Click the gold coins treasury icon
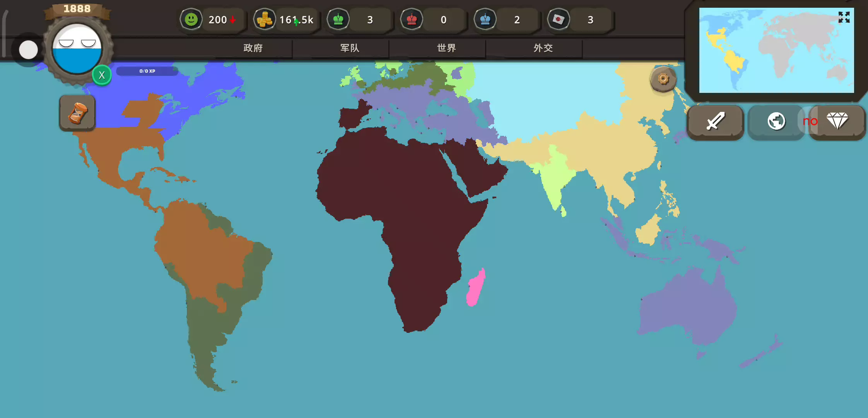This screenshot has height=418, width=868. click(x=265, y=19)
